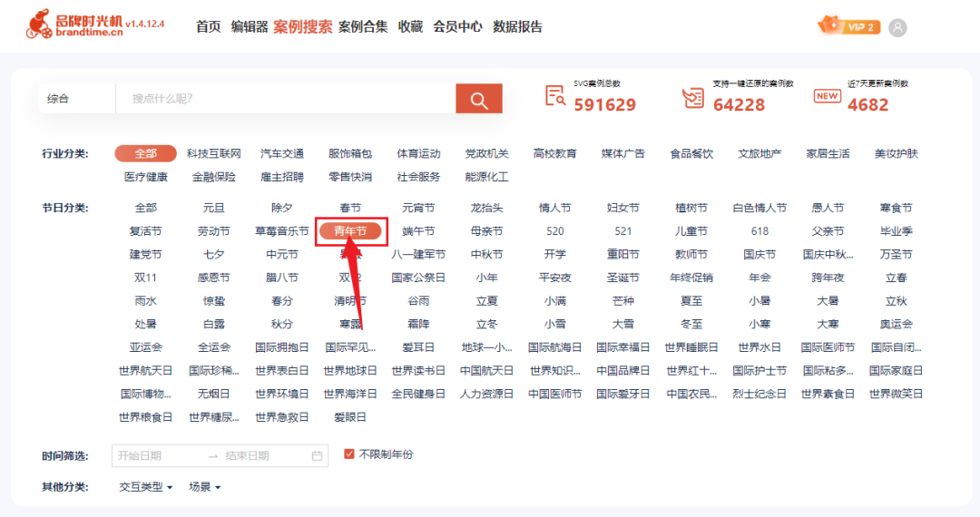Filter by the 母亲节 holiday
Screen dimensions: 980x517
487,231
